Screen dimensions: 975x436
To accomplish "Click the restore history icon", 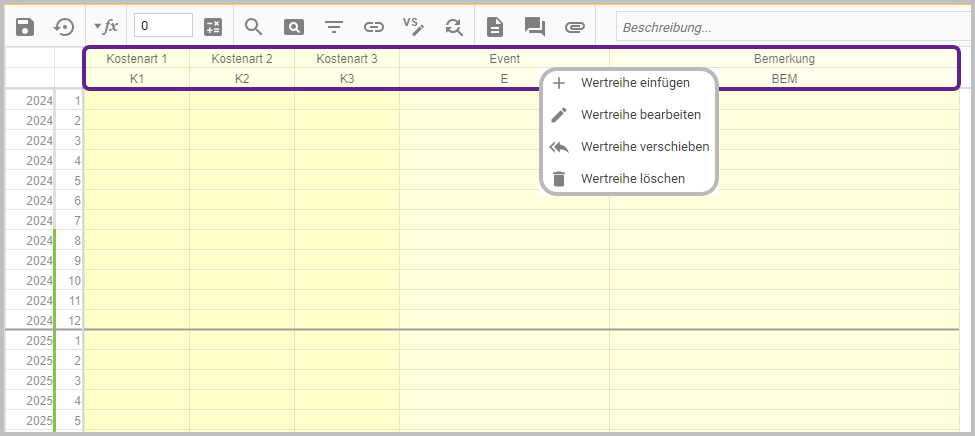I will 65,27.
